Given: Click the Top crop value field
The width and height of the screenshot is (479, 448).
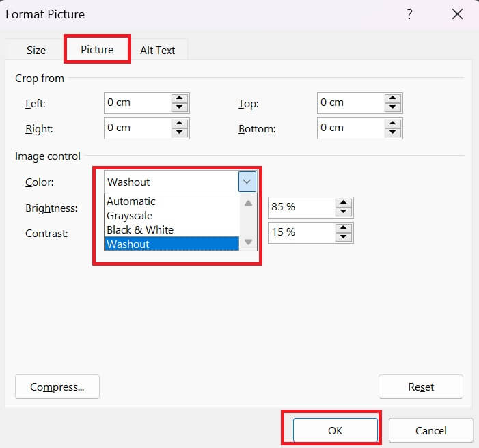Looking at the screenshot, I should coord(351,103).
